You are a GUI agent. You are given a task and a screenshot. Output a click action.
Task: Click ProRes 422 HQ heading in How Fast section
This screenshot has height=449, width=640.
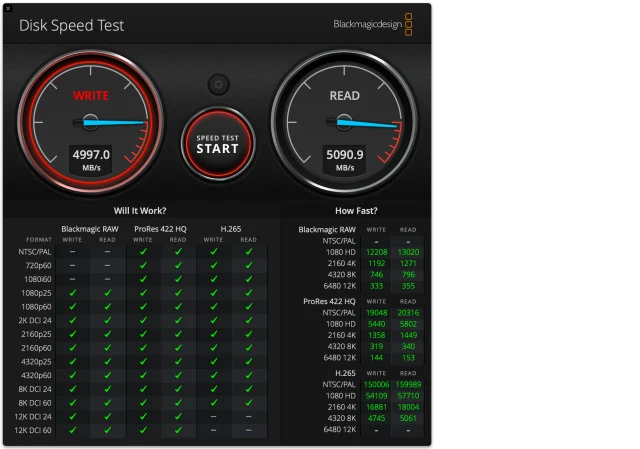[329, 301]
